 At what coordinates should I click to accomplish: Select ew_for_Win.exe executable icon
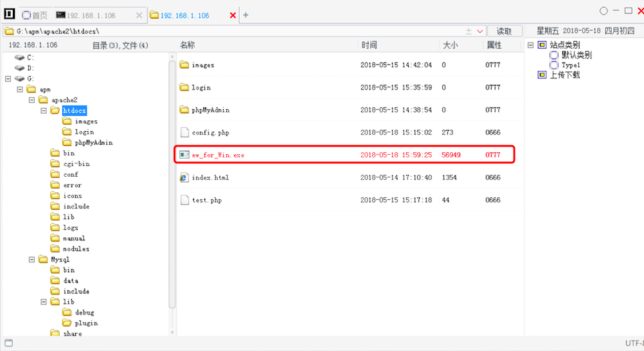(184, 154)
